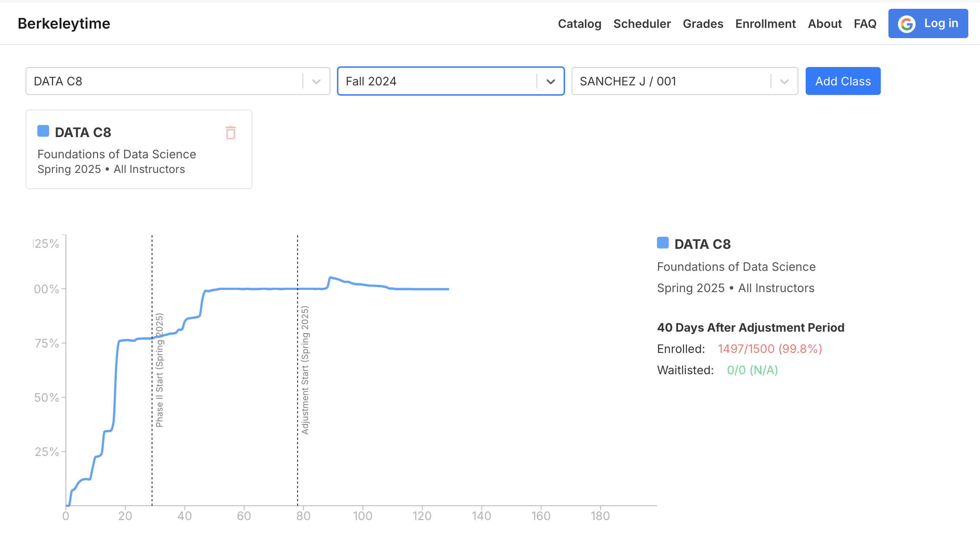Expand the DATA C8 course dropdown arrow

pos(316,81)
